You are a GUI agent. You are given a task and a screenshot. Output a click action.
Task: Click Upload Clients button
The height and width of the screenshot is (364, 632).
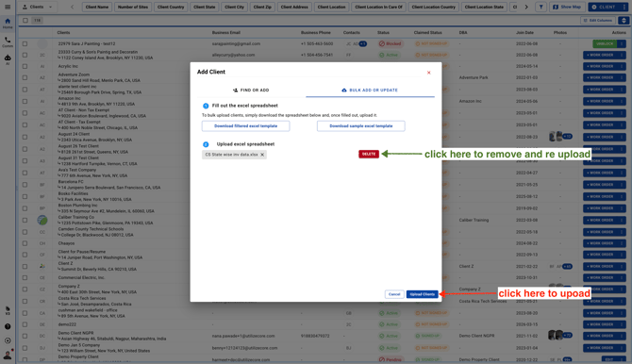422,294
